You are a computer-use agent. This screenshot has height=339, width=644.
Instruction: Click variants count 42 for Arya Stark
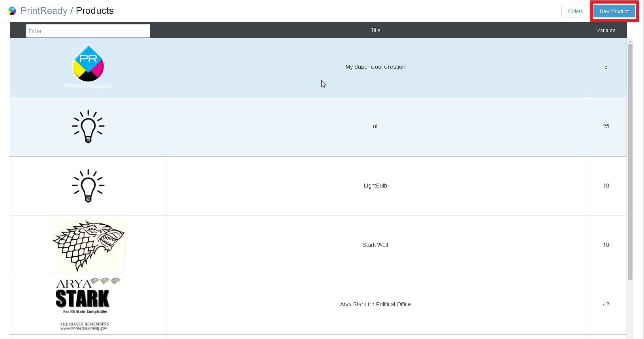[x=606, y=304]
